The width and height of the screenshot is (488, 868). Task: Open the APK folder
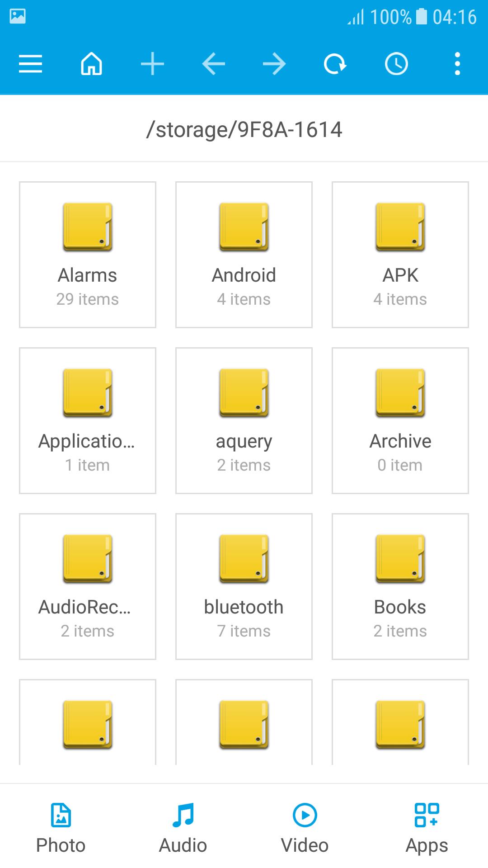click(400, 255)
